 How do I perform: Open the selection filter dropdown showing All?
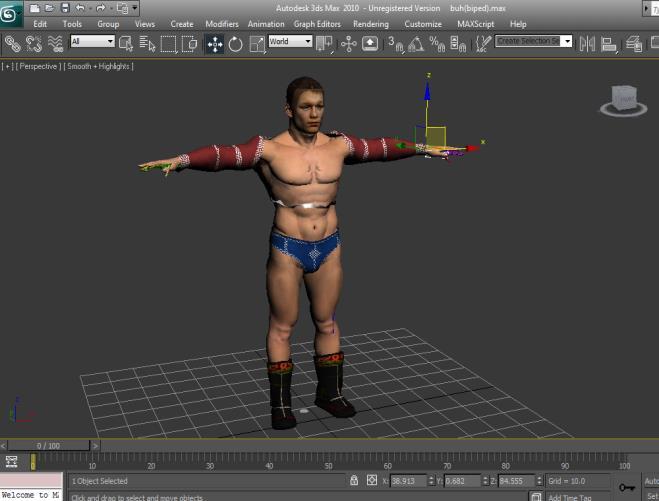point(92,41)
